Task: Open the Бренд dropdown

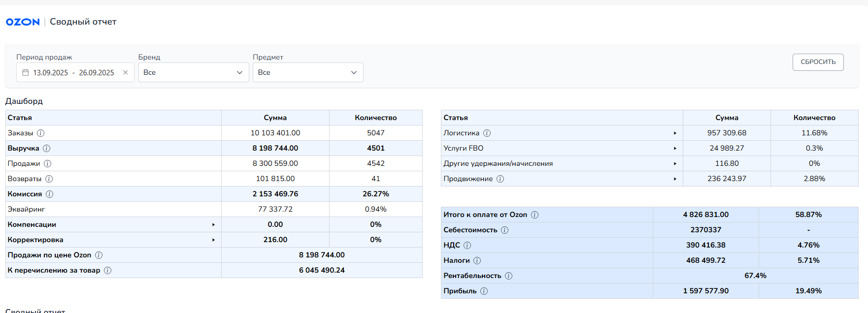Action: (x=193, y=72)
